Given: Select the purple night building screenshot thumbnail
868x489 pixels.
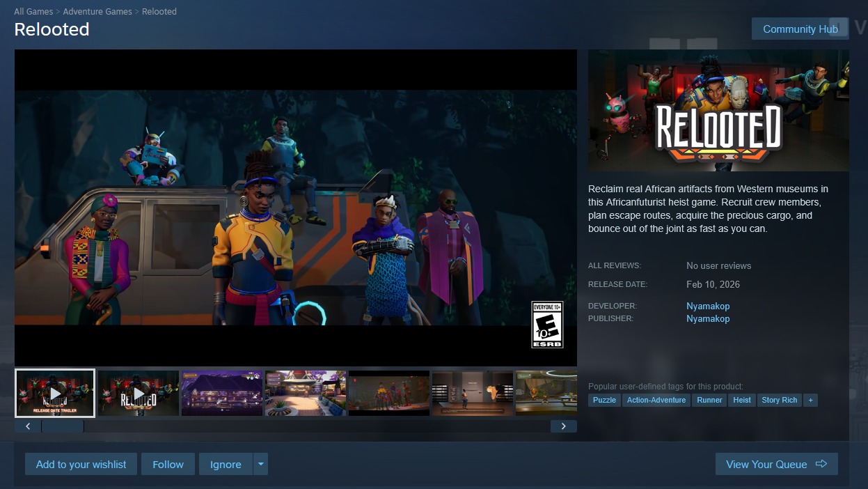Looking at the screenshot, I should pyautogui.click(x=222, y=393).
